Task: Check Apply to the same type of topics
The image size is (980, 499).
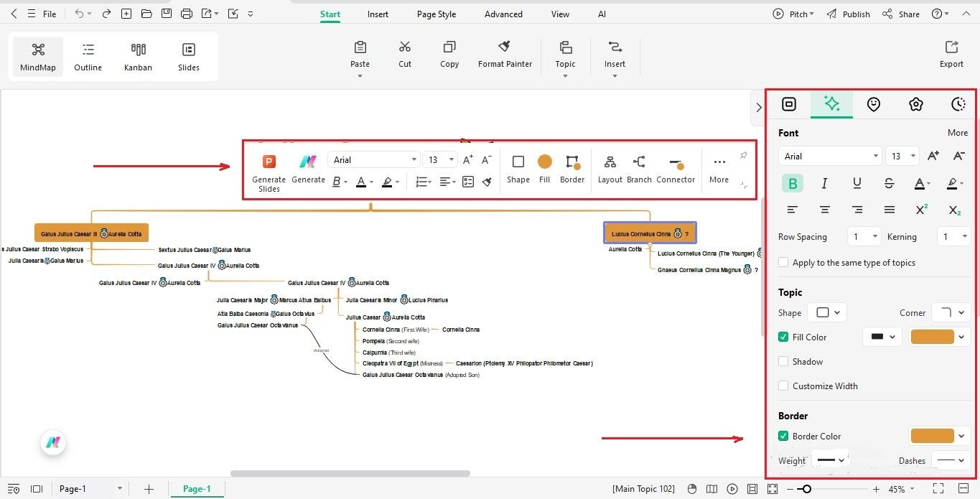Action: (x=783, y=263)
